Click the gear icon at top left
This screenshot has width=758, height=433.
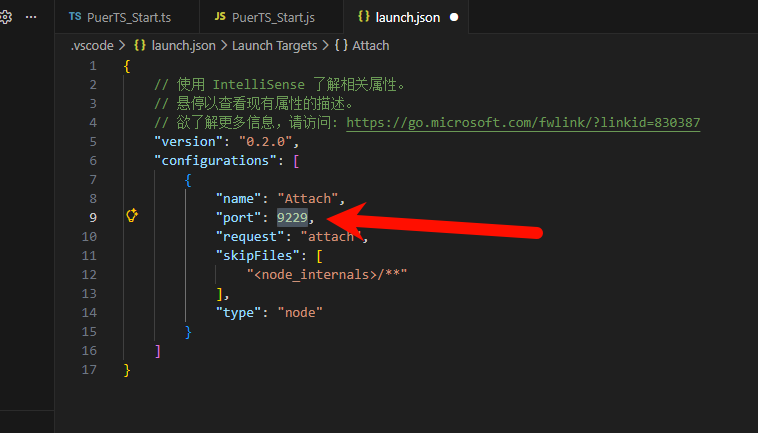tap(5, 17)
